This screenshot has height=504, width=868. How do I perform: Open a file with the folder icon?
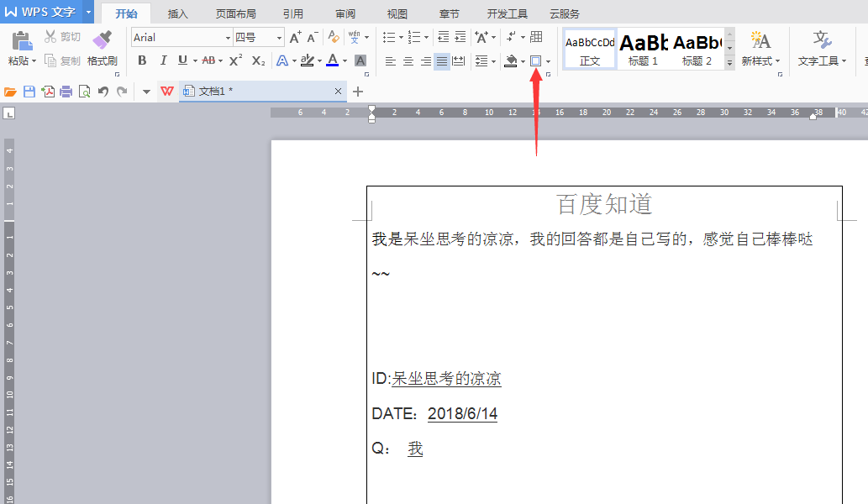tap(10, 92)
